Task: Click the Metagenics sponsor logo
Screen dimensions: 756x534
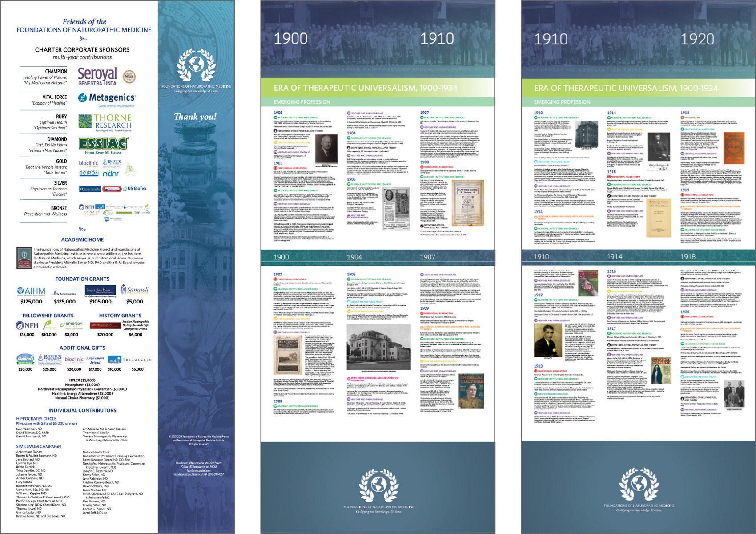Action: (x=107, y=100)
